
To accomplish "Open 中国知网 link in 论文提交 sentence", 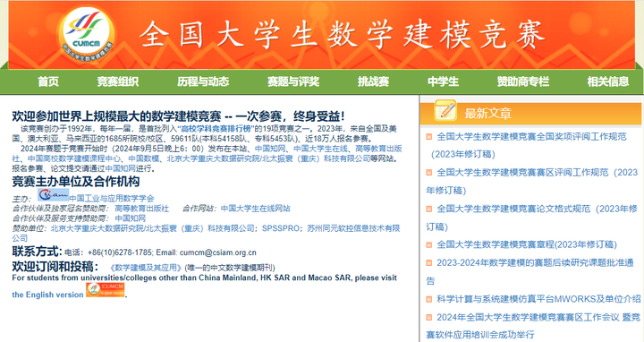I will point(121,168).
